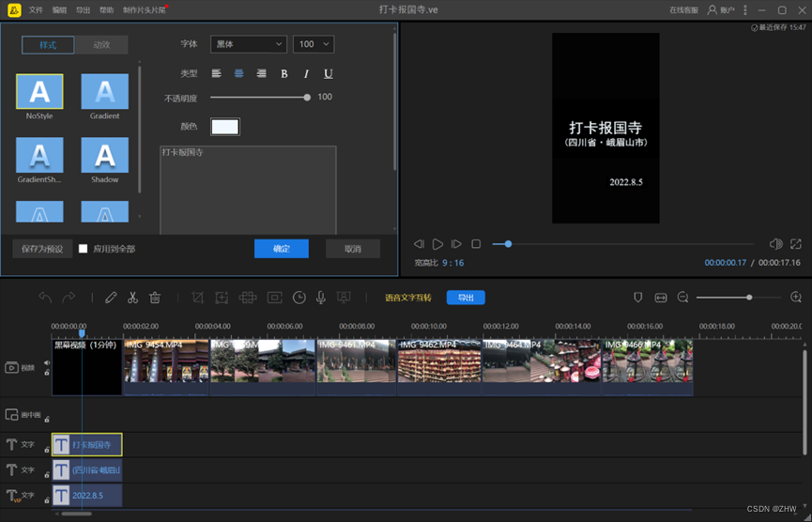Open the 导出 menu in the title bar
Image resolution: width=812 pixels, height=522 pixels.
[x=83, y=9]
